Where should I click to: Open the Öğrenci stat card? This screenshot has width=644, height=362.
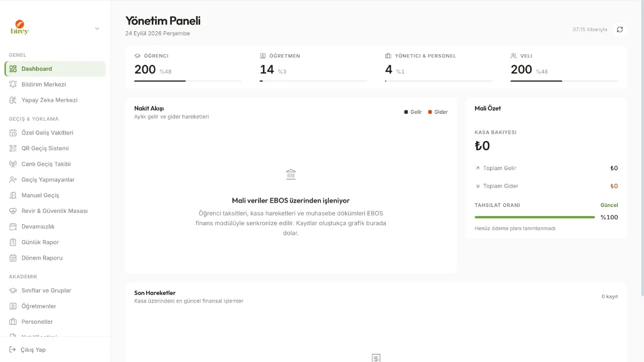pyautogui.click(x=188, y=67)
